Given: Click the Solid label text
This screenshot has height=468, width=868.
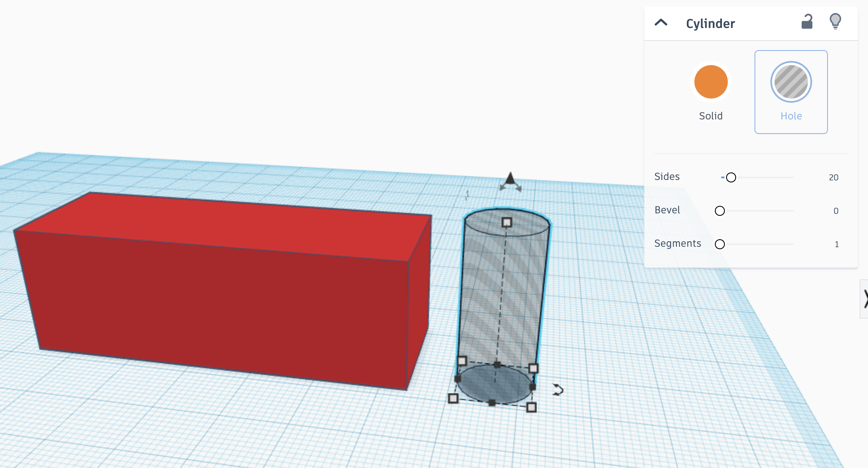Looking at the screenshot, I should pyautogui.click(x=711, y=116).
